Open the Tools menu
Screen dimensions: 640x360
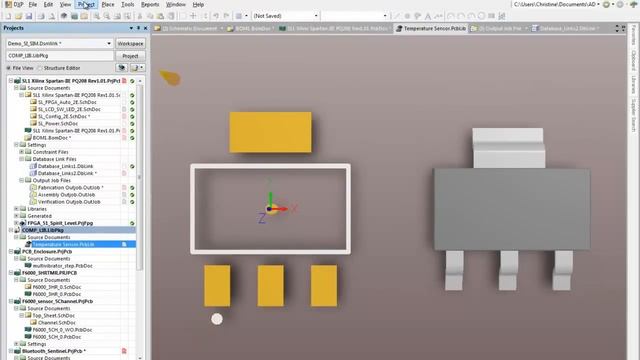point(128,4)
